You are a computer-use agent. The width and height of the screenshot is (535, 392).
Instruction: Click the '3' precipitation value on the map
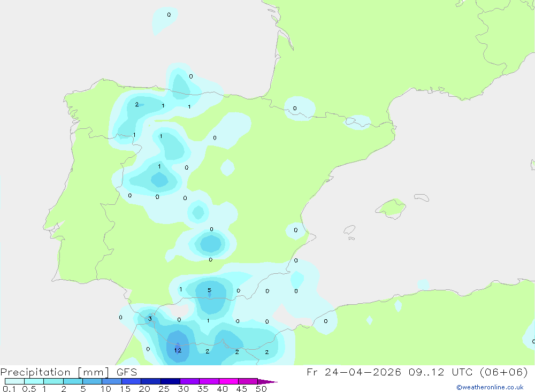[150, 319]
